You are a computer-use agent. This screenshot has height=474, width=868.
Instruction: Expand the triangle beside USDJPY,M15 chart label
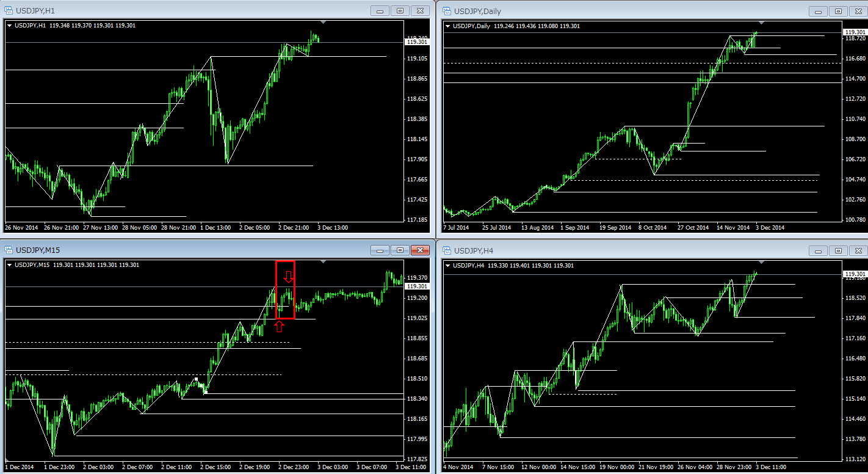coord(10,265)
